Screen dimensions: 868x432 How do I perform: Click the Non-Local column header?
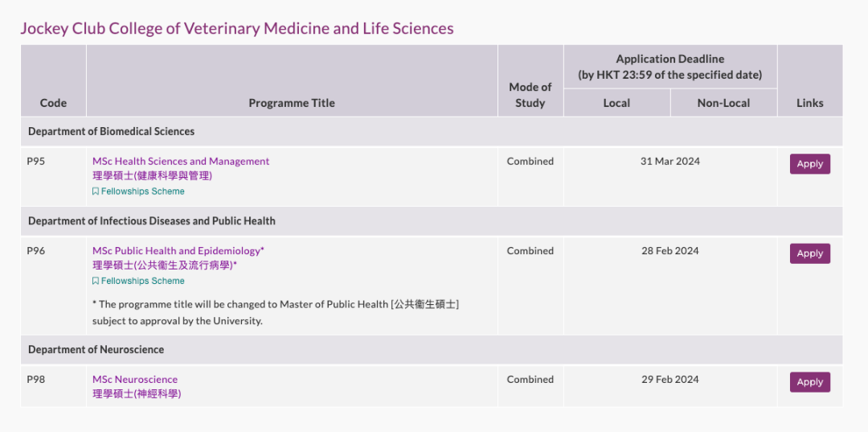pos(723,103)
